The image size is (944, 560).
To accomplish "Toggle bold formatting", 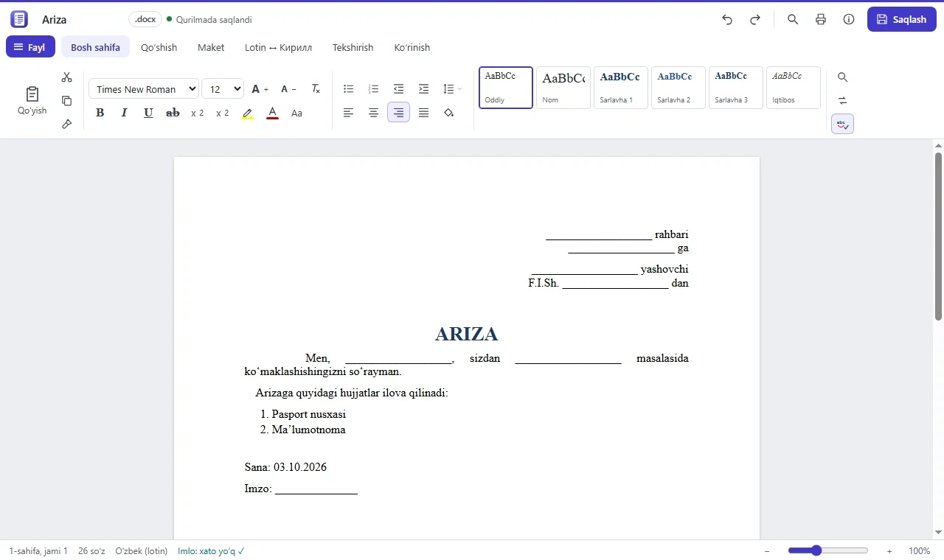I will [x=100, y=113].
